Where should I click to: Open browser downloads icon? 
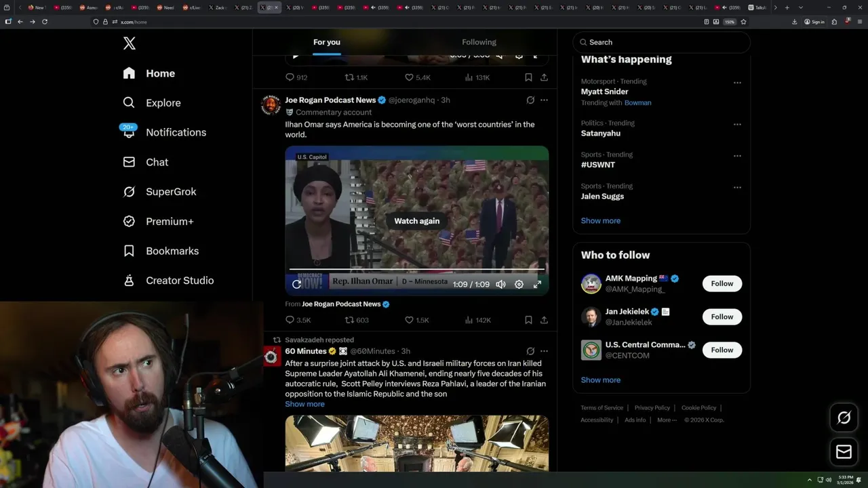[795, 22]
